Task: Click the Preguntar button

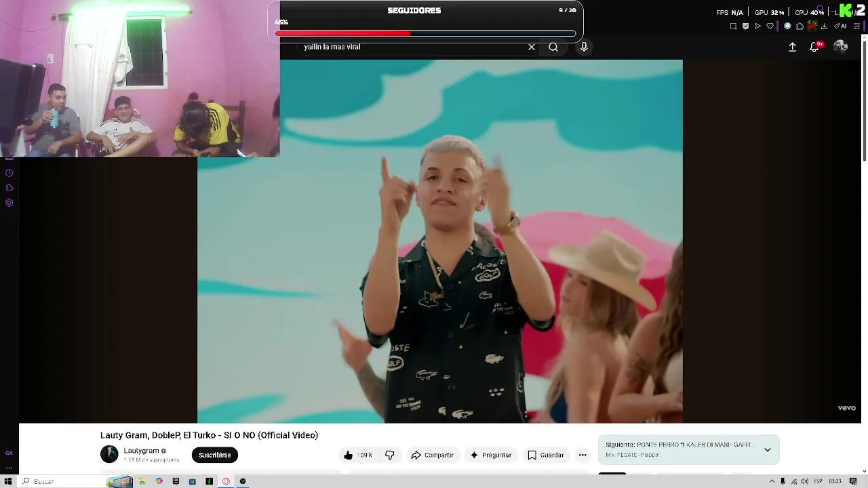Action: click(x=490, y=455)
